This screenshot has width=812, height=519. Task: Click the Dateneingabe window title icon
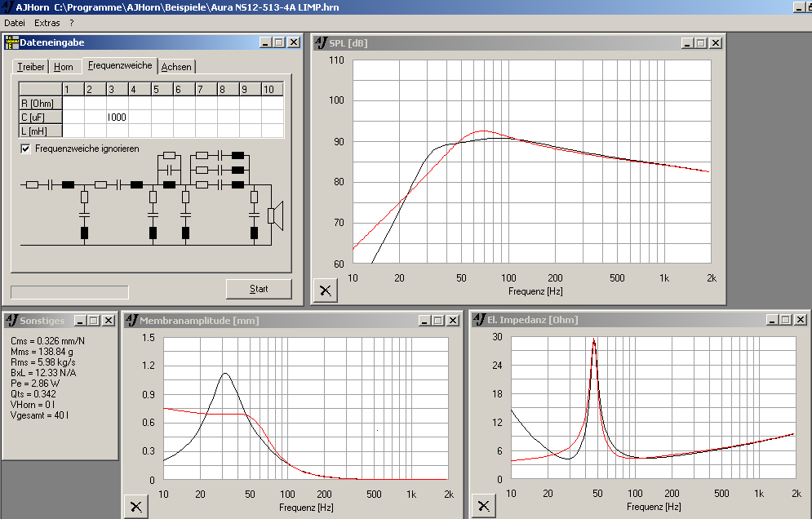coord(11,42)
